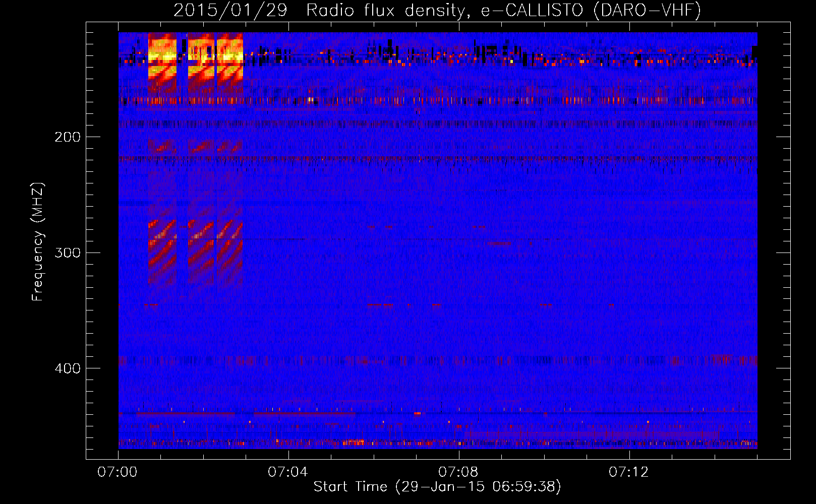816x504 pixels.
Task: Click the 200 frequency tick label
Action: (x=68, y=137)
